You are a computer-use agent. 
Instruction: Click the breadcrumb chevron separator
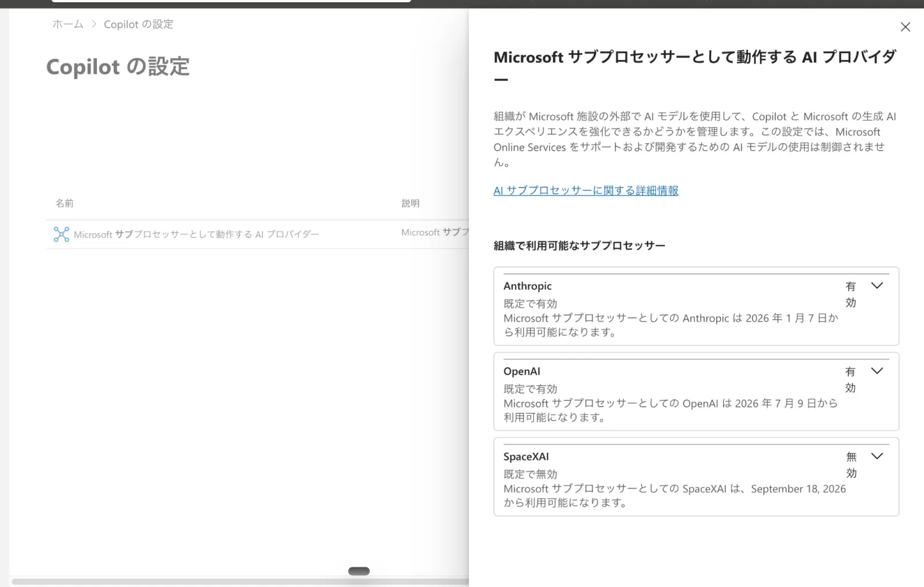point(94,24)
